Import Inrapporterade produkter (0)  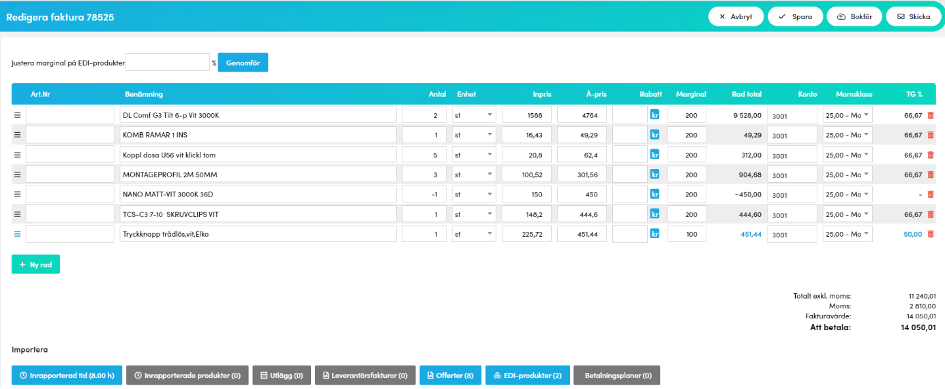(187, 375)
